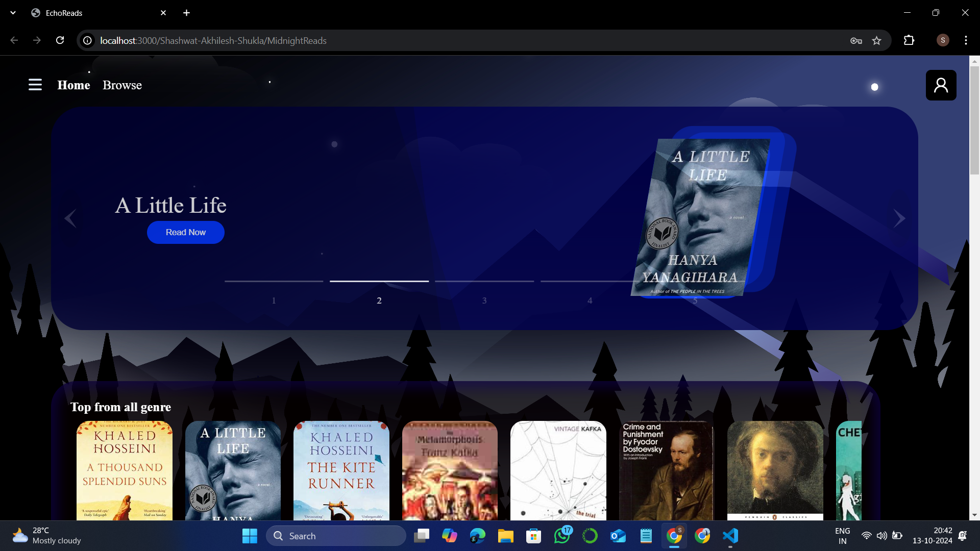
Task: Open the password manager key icon
Action: pyautogui.click(x=856, y=40)
